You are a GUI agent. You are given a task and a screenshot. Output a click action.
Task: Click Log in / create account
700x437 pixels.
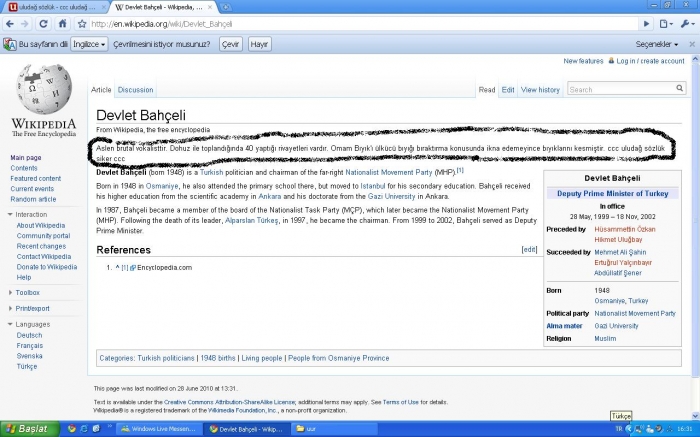pyautogui.click(x=650, y=61)
